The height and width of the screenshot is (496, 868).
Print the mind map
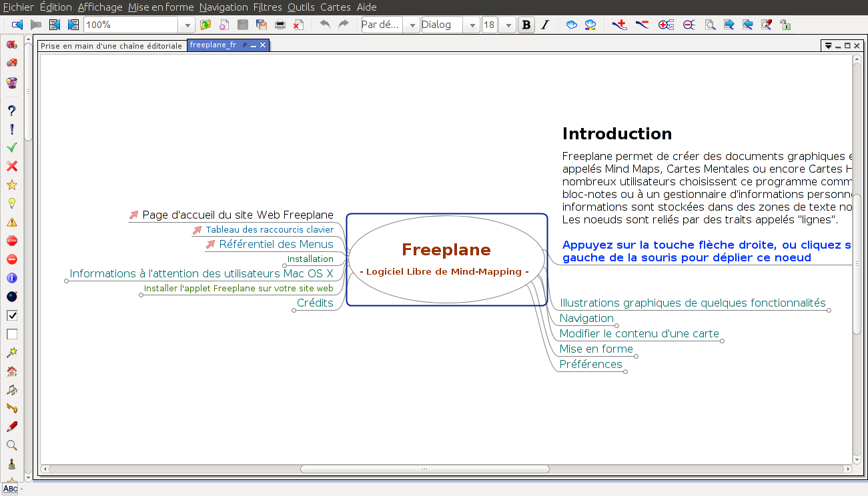[280, 24]
